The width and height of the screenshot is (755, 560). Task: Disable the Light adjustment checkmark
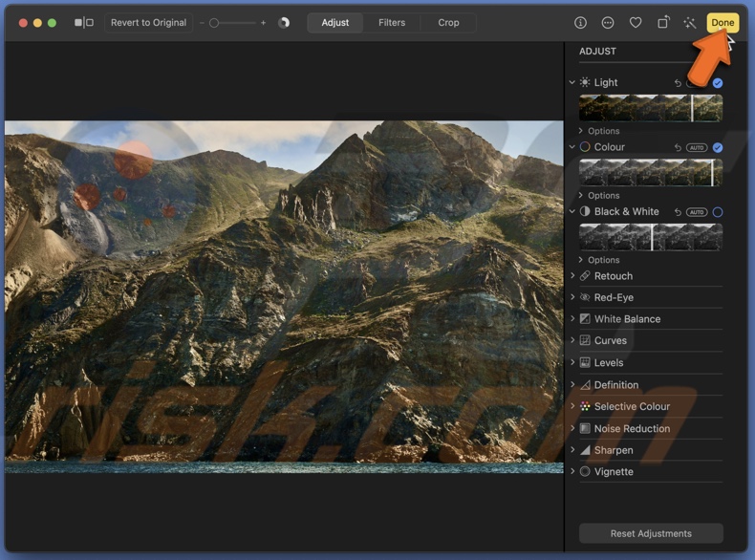click(x=718, y=83)
